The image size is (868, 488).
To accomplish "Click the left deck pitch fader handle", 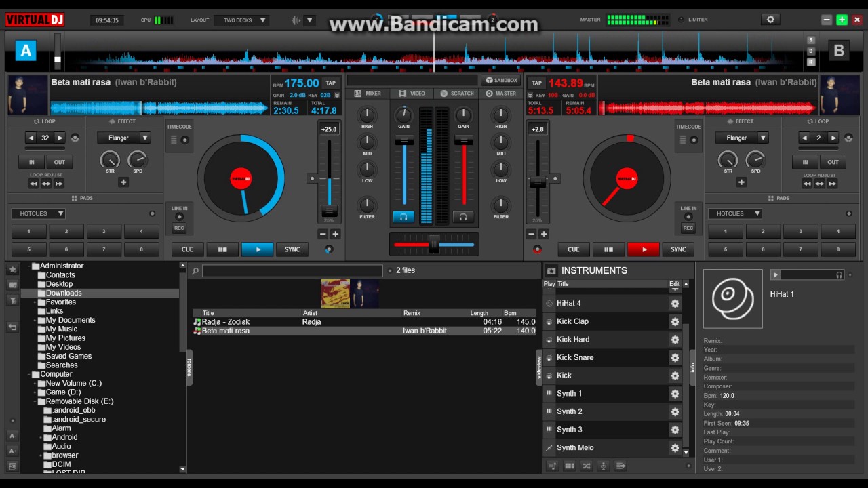I will 330,211.
